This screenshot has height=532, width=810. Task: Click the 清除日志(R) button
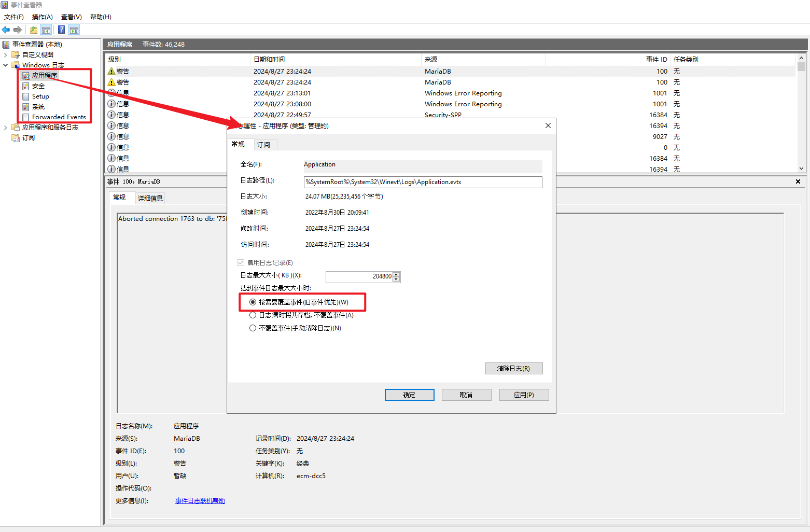[x=513, y=368]
